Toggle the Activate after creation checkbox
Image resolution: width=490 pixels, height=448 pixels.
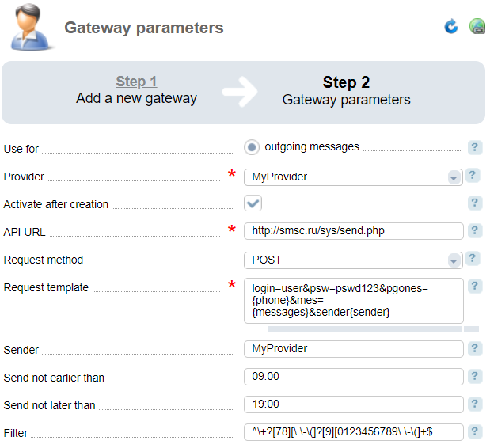point(253,203)
